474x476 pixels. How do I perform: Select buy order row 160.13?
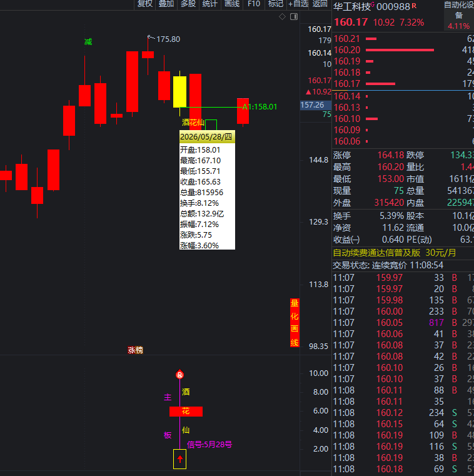[403, 108]
